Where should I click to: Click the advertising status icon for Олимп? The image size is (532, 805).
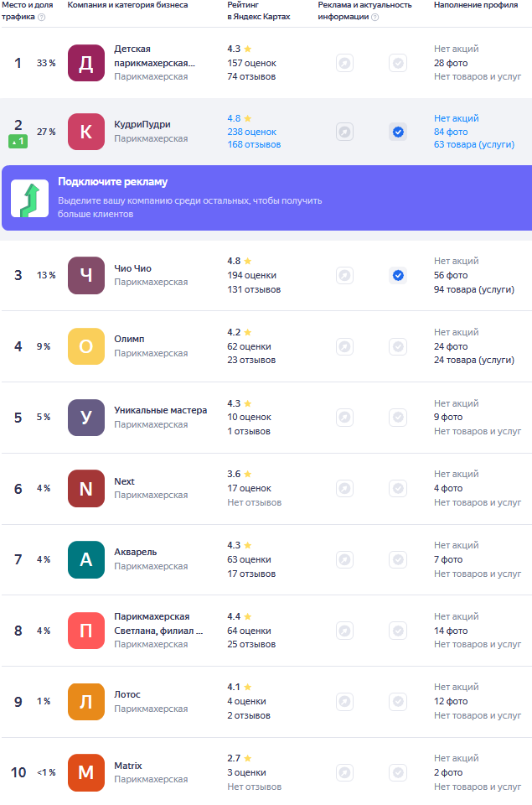(x=344, y=346)
